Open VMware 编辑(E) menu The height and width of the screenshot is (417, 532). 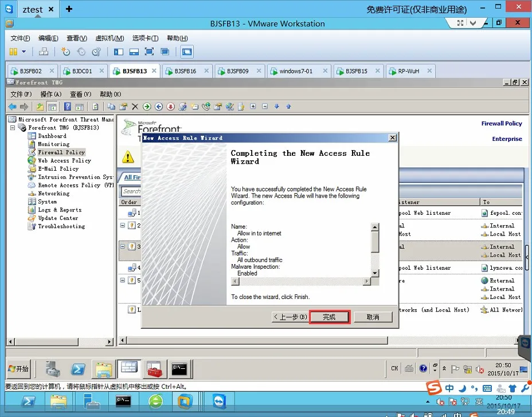[48, 38]
